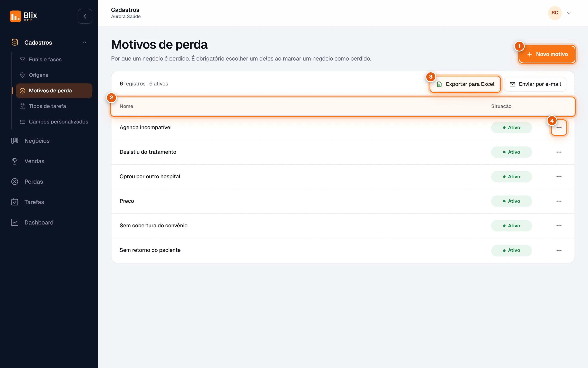Select the Sem retorno do paciente name
The image size is (588, 368).
click(150, 250)
